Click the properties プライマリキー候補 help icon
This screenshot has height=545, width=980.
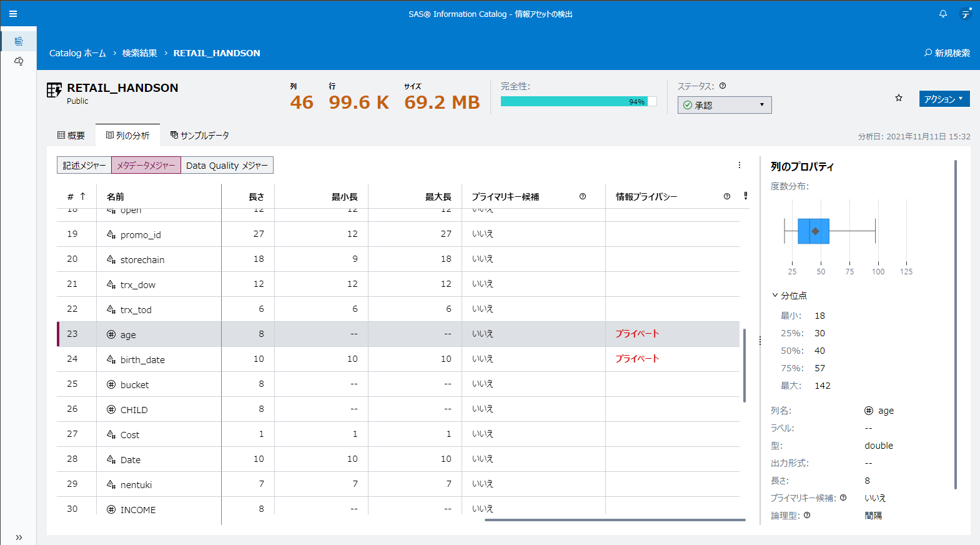(843, 497)
